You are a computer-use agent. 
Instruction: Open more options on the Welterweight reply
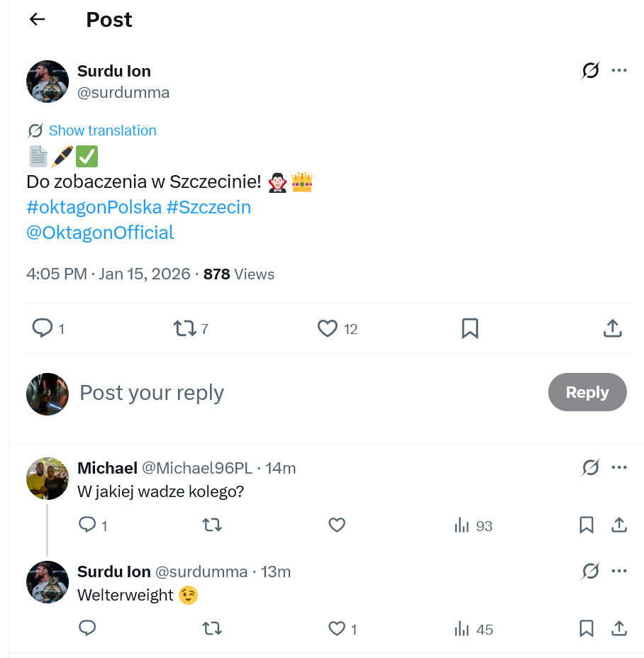[619, 571]
